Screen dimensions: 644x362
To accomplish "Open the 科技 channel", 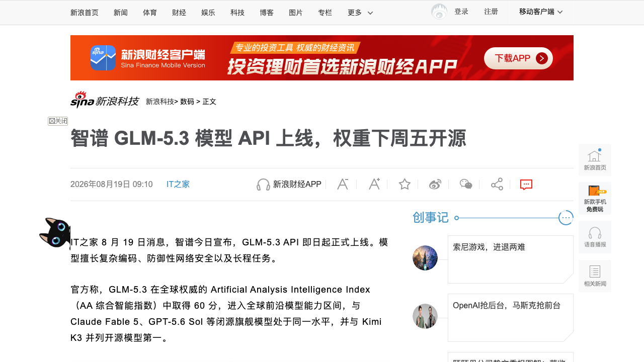I will click(x=237, y=13).
